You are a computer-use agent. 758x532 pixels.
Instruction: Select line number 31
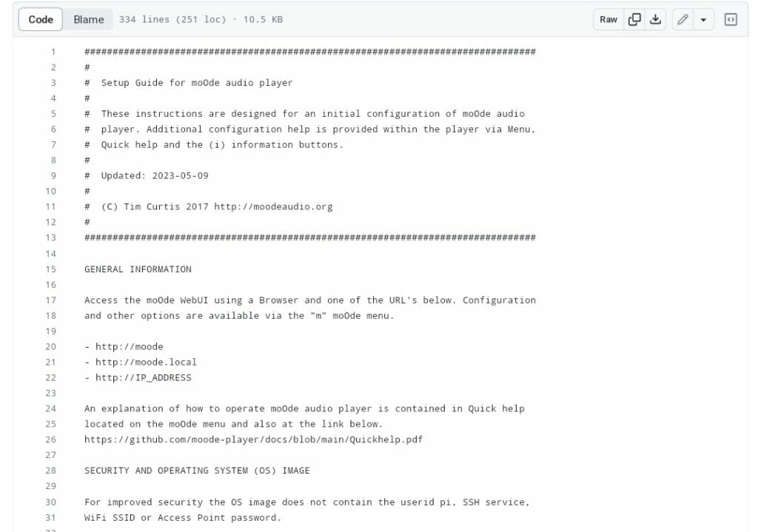(51, 517)
